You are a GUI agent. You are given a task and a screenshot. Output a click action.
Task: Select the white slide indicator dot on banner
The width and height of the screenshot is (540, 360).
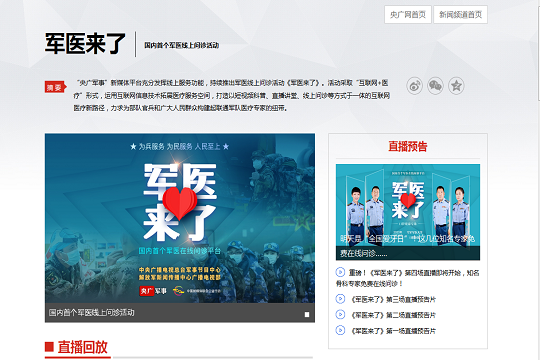[307, 315]
